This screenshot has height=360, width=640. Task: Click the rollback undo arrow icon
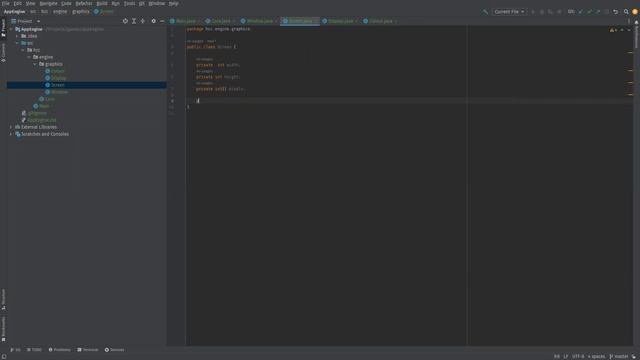616,12
